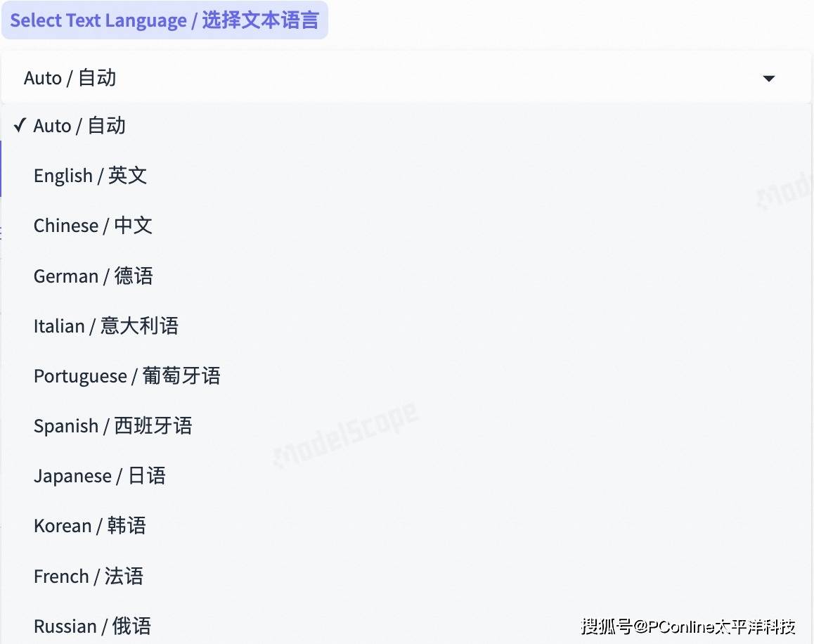Collapse the language dropdown arrow

coord(768,78)
